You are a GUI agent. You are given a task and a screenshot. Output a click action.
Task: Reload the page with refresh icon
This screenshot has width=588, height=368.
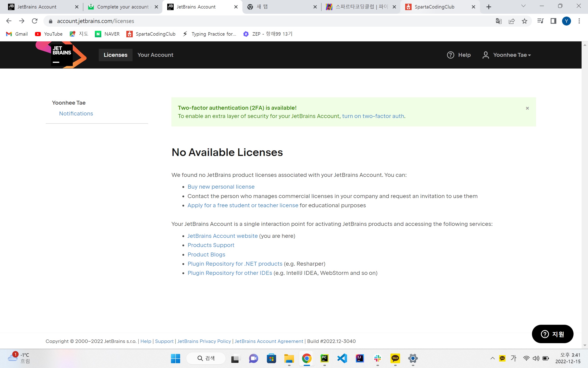pyautogui.click(x=35, y=21)
